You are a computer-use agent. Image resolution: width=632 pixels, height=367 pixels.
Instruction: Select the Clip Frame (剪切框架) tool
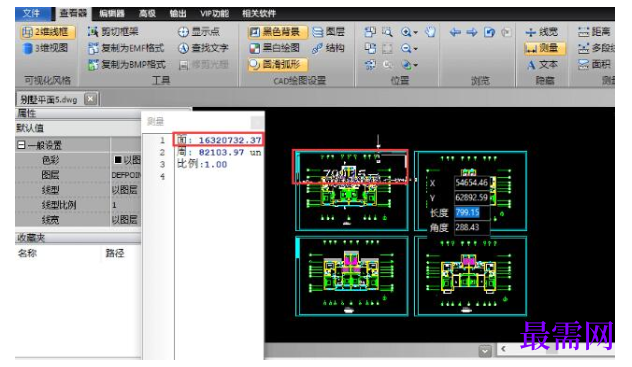[113, 31]
